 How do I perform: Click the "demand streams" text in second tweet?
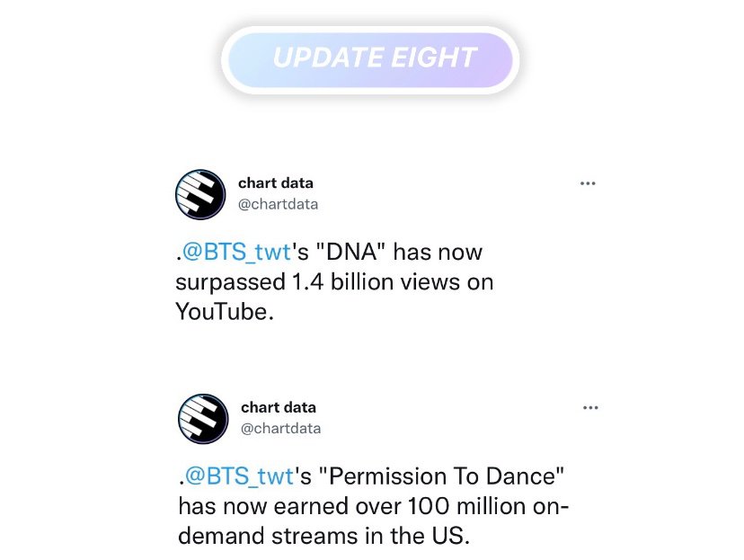[268, 536]
